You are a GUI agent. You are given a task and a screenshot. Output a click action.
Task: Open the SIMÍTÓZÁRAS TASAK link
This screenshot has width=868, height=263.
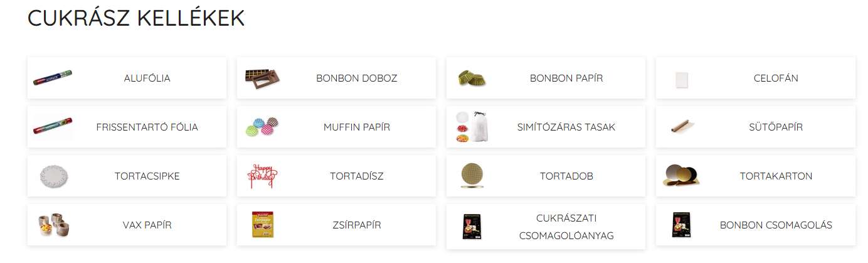click(x=566, y=127)
